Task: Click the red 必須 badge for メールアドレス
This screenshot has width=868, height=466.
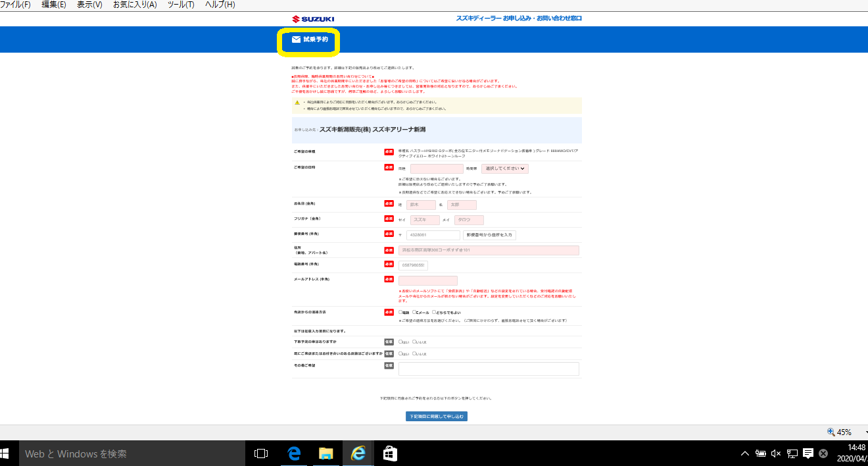Action: tap(389, 279)
